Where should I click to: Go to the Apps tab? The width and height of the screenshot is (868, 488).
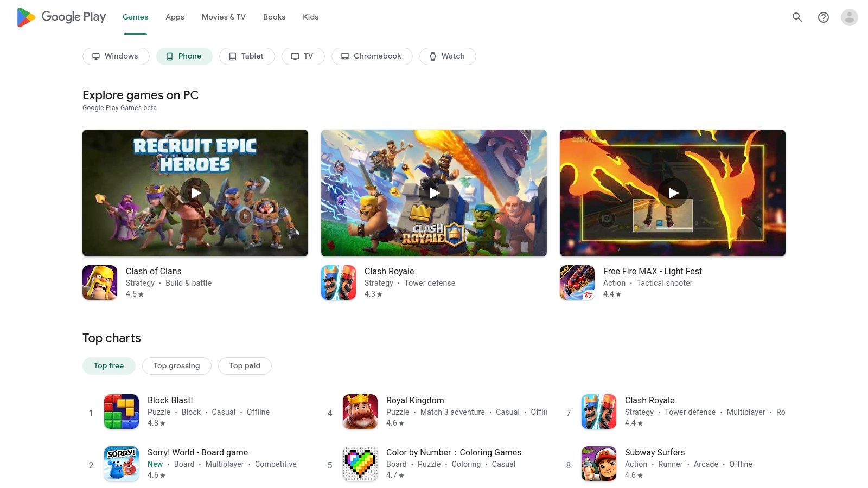pyautogui.click(x=175, y=17)
